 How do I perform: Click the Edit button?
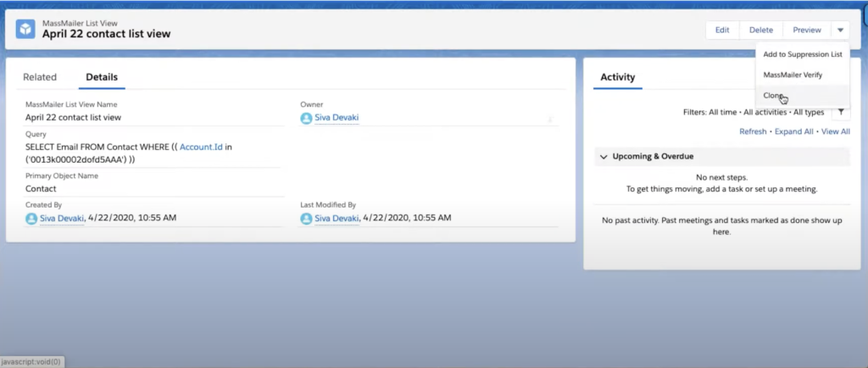pos(722,30)
